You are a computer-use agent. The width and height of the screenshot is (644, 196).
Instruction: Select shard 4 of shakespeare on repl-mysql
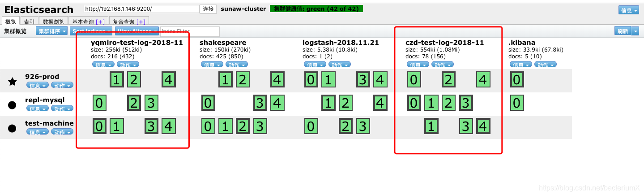[277, 104]
